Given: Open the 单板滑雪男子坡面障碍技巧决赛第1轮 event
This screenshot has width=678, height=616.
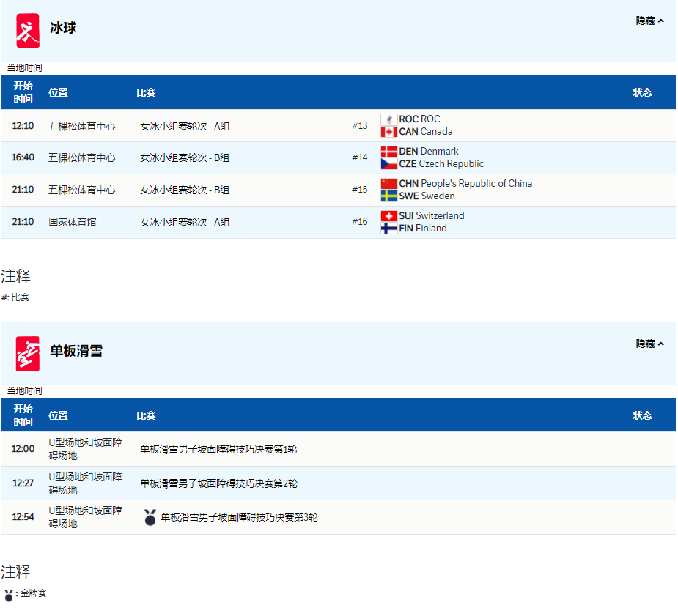Looking at the screenshot, I should (218, 449).
